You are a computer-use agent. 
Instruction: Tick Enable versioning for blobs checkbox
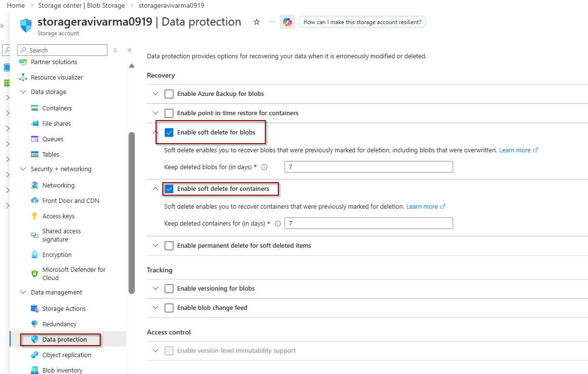coord(169,289)
